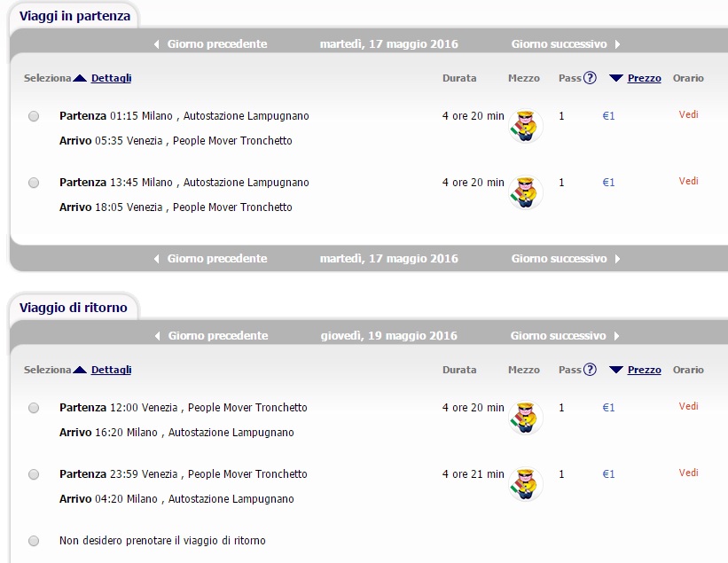
Task: Click the down arrow beside Prezzo in return table
Action: click(616, 370)
